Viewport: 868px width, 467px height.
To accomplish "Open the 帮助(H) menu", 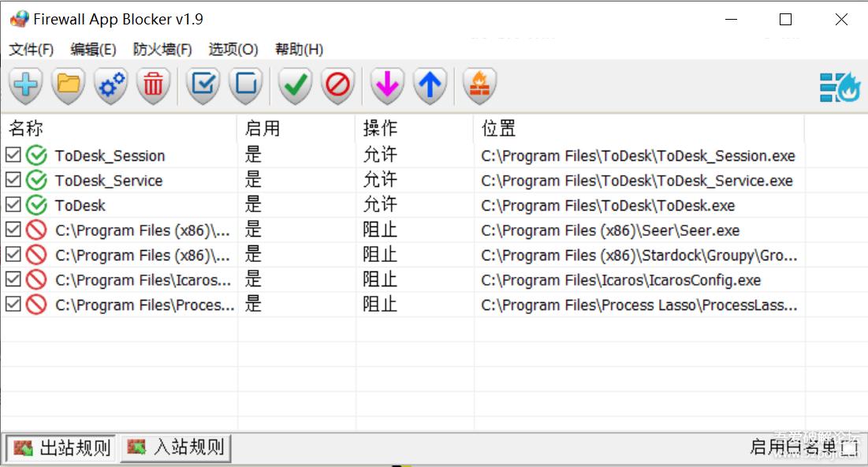I will click(299, 50).
